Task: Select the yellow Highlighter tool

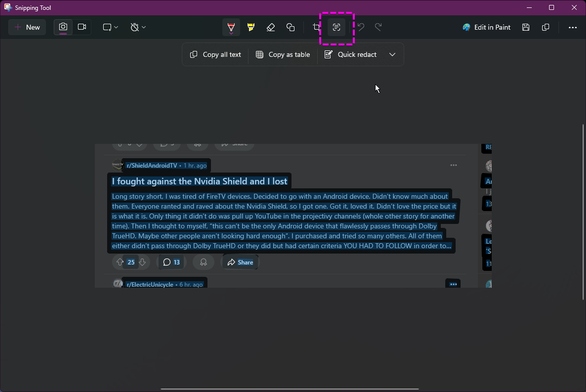Action: point(251,27)
